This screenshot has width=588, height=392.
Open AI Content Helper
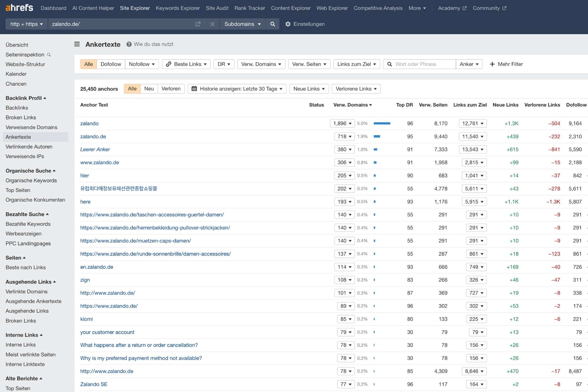coord(93,8)
